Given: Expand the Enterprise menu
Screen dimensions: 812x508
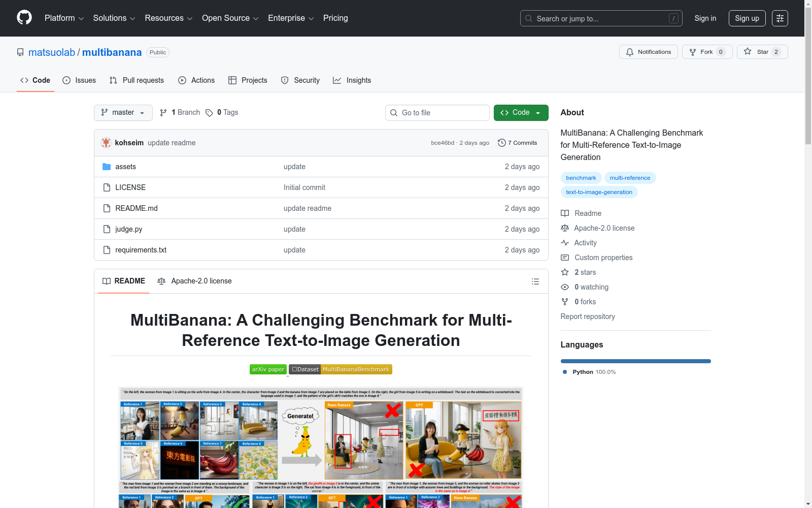Looking at the screenshot, I should pos(291,18).
